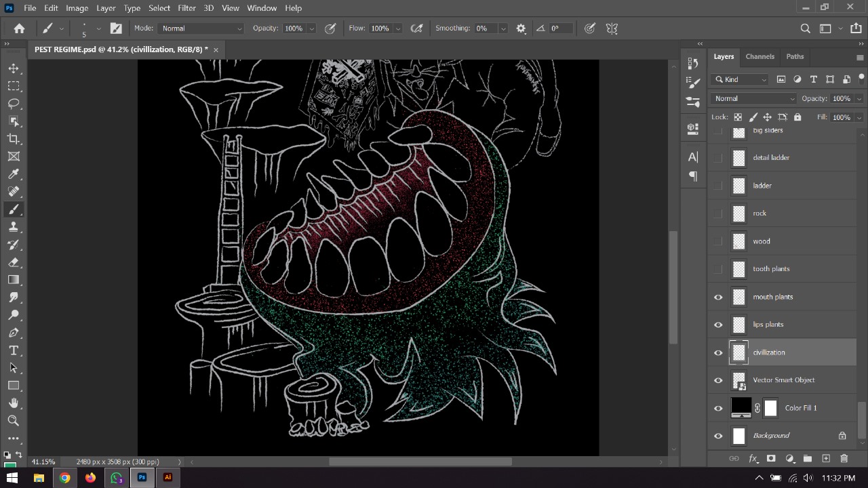Image resolution: width=868 pixels, height=488 pixels.
Task: Select the Crop tool
Action: tap(14, 139)
